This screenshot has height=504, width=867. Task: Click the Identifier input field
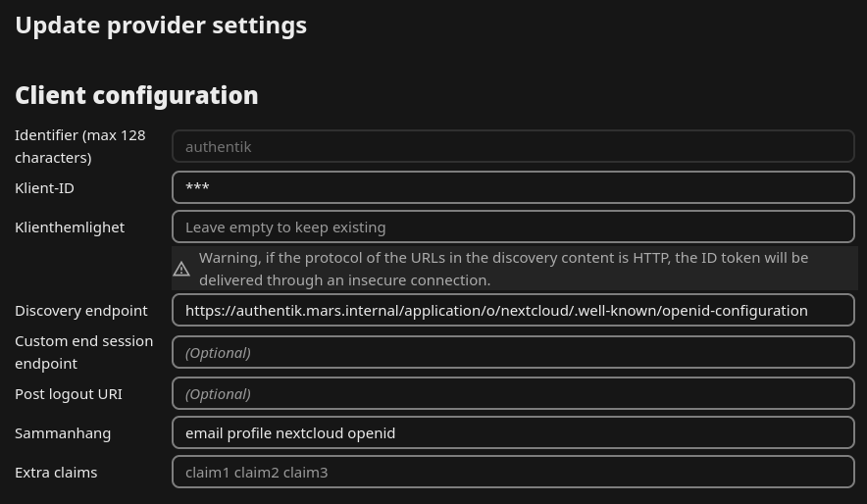[513, 147]
